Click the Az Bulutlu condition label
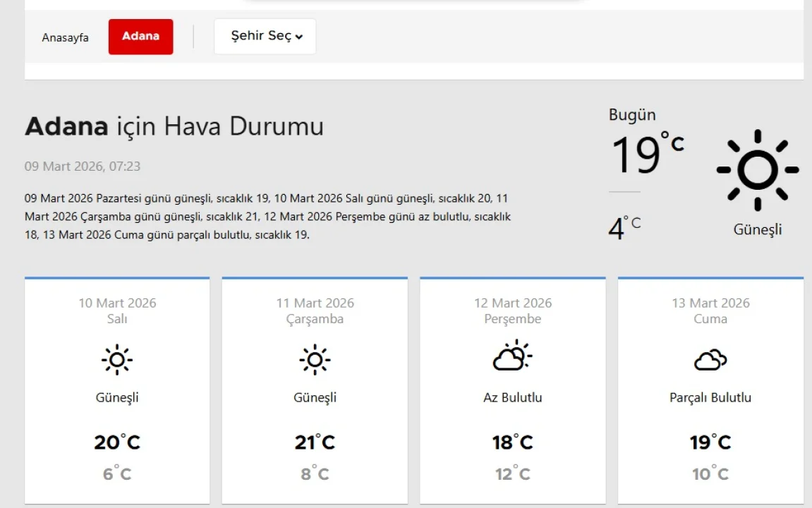 pos(513,398)
